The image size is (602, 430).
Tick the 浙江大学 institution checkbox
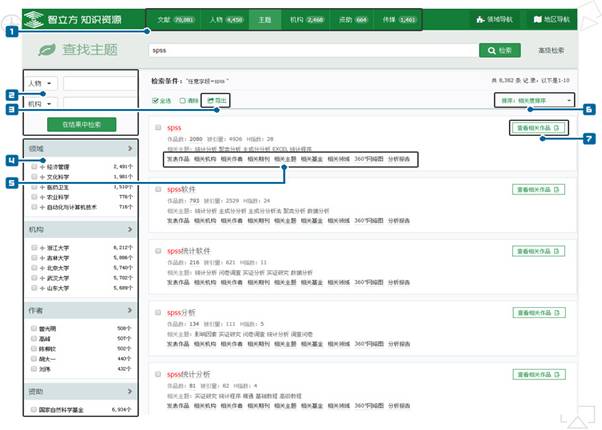pos(35,246)
